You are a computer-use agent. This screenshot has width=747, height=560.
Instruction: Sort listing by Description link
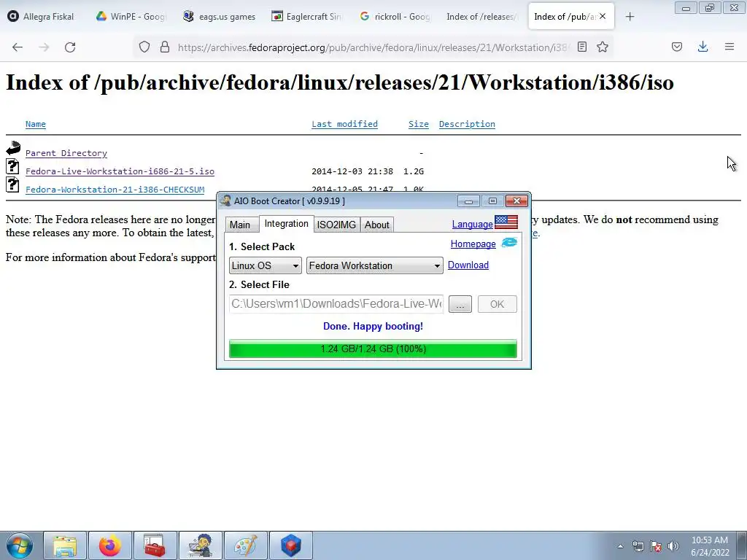(467, 124)
